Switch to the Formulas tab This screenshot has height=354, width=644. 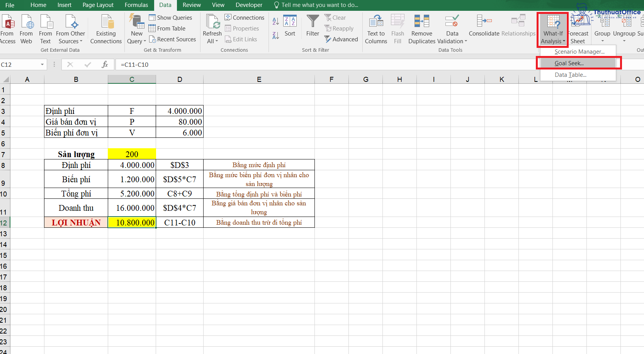pyautogui.click(x=136, y=5)
